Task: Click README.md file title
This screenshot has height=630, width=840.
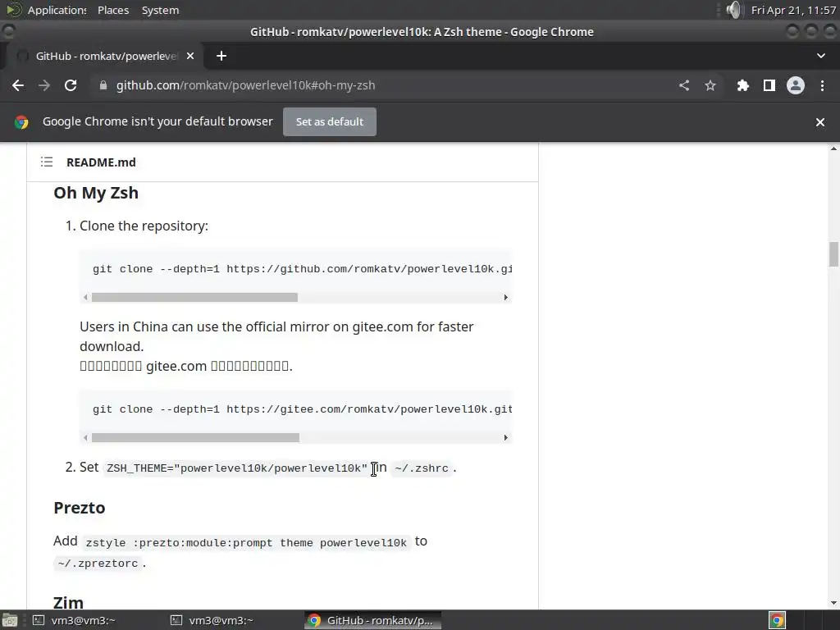Action: pyautogui.click(x=101, y=162)
